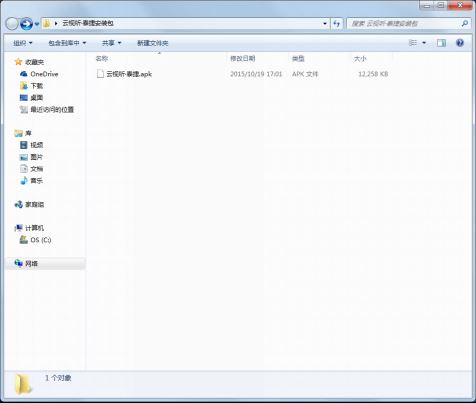
Task: Open OneDrive in the sidebar
Action: click(x=44, y=74)
